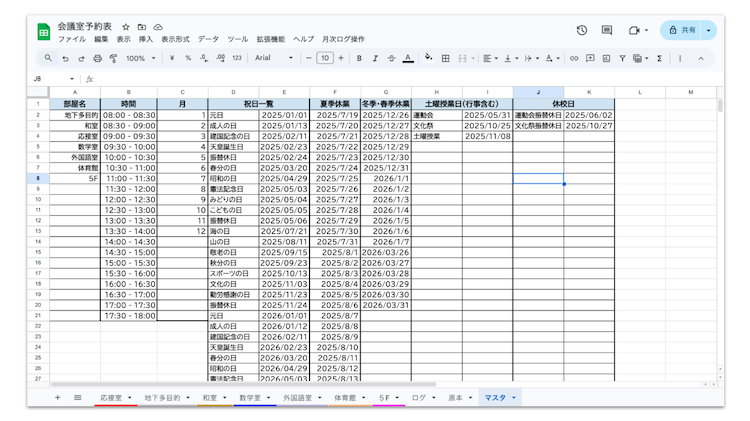
Task: Open the zoom 100% dropdown
Action: click(x=139, y=59)
